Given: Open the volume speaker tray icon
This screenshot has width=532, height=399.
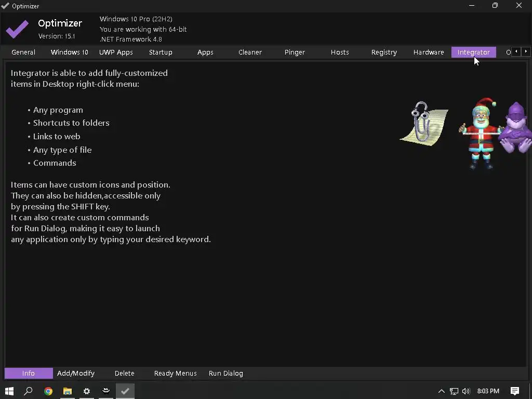Looking at the screenshot, I should 466,391.
